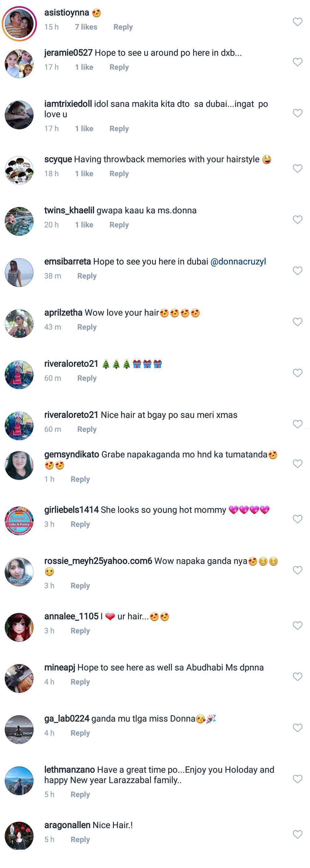Reply to ga_lab0224's comment
Screen dimensions: 310x868
click(x=80, y=733)
